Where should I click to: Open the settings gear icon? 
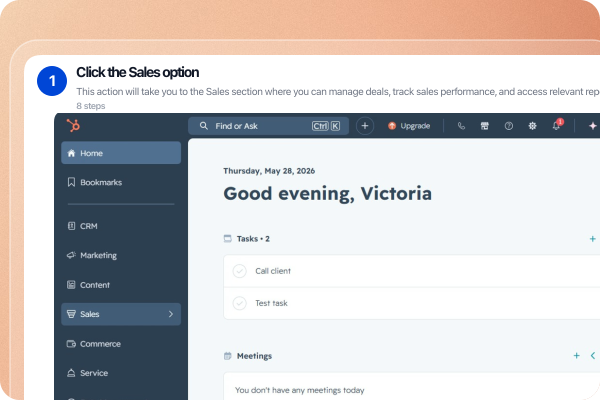pos(532,126)
